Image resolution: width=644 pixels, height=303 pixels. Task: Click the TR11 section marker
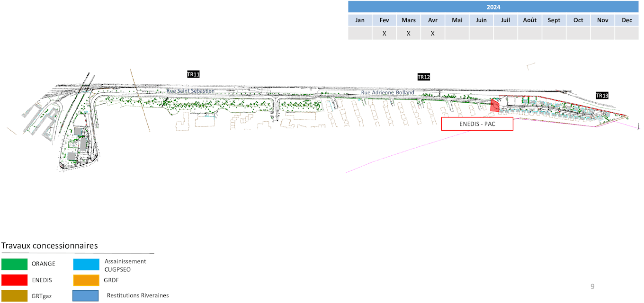(x=193, y=74)
